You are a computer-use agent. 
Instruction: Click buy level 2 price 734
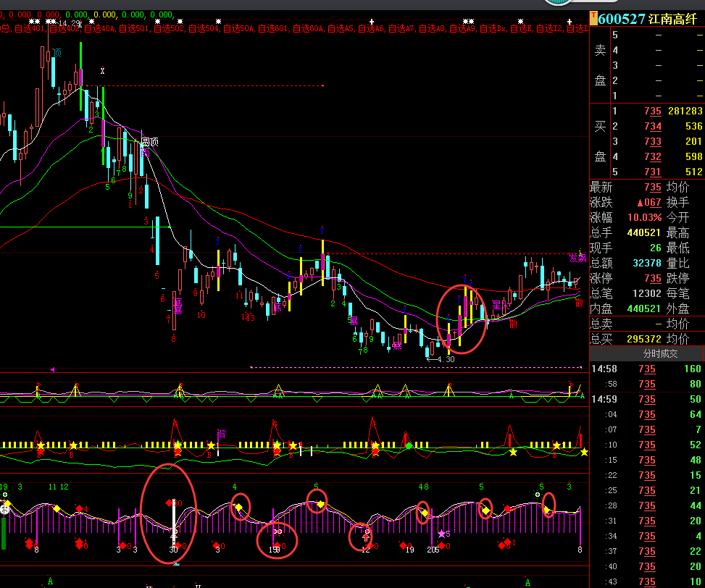coord(652,126)
